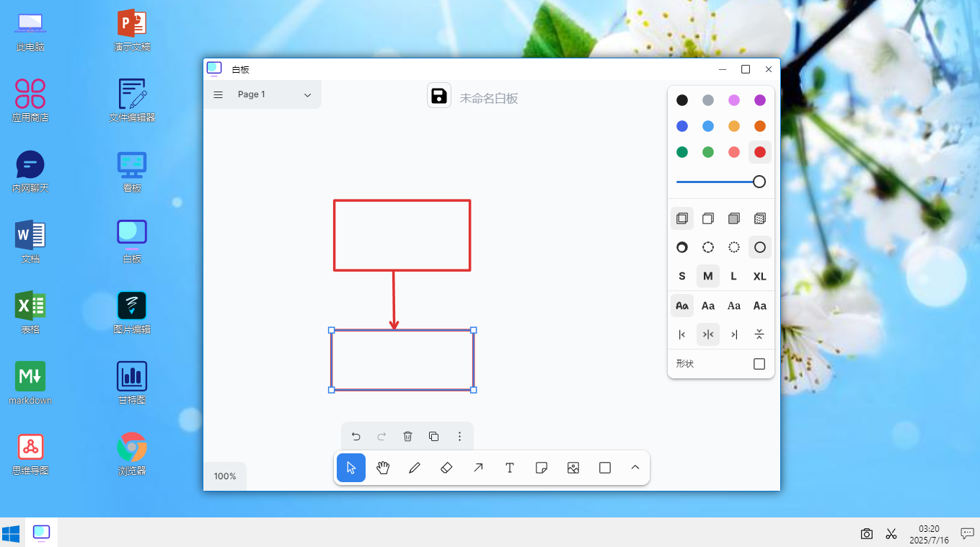Open the screenshot camera tray icon
The width and height of the screenshot is (980, 547).
(x=867, y=534)
